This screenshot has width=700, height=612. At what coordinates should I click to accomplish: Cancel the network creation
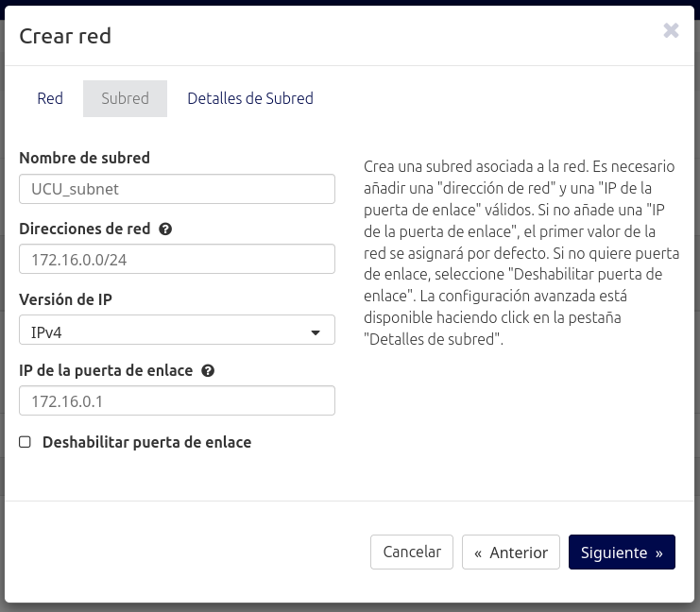[412, 552]
